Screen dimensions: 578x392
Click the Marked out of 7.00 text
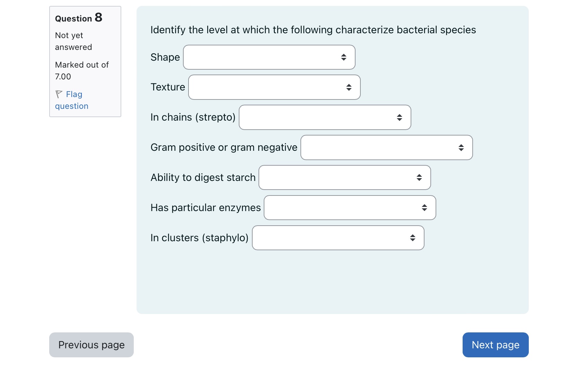pyautogui.click(x=82, y=71)
